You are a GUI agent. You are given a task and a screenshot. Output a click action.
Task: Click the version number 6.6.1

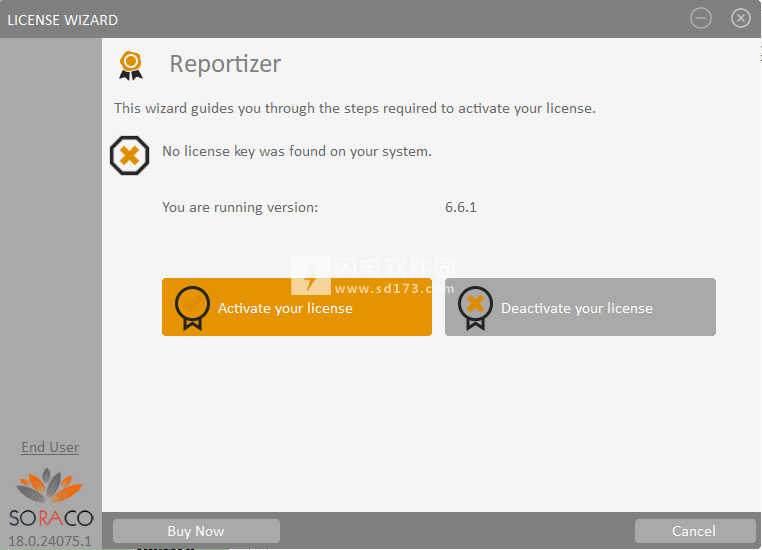(461, 207)
